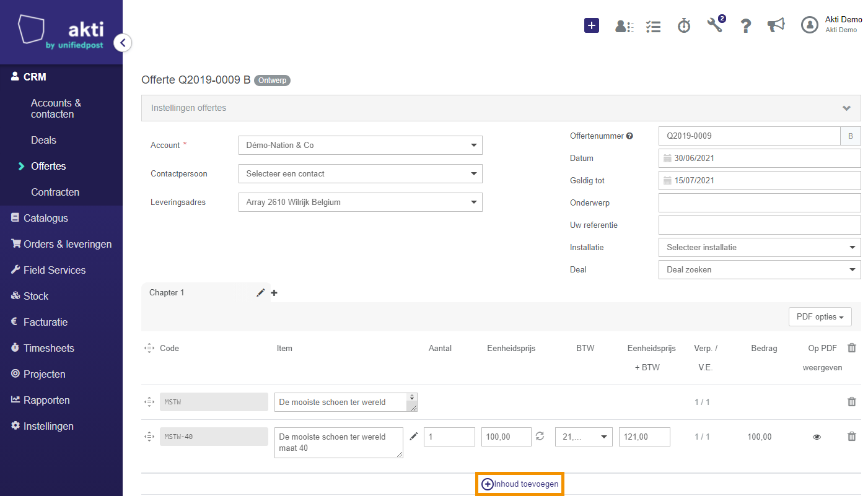This screenshot has height=496, width=868.
Task: Delete the MSTW-40 row with trash icon
Action: pyautogui.click(x=852, y=437)
